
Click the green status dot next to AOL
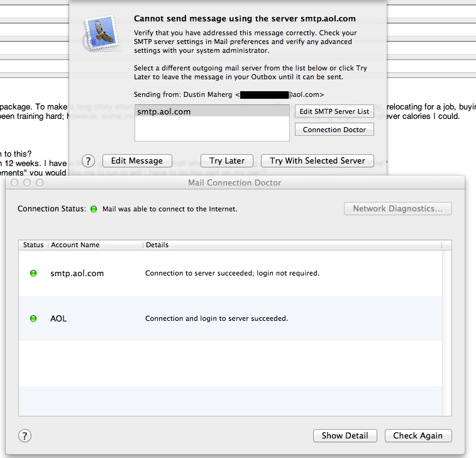pyautogui.click(x=33, y=318)
